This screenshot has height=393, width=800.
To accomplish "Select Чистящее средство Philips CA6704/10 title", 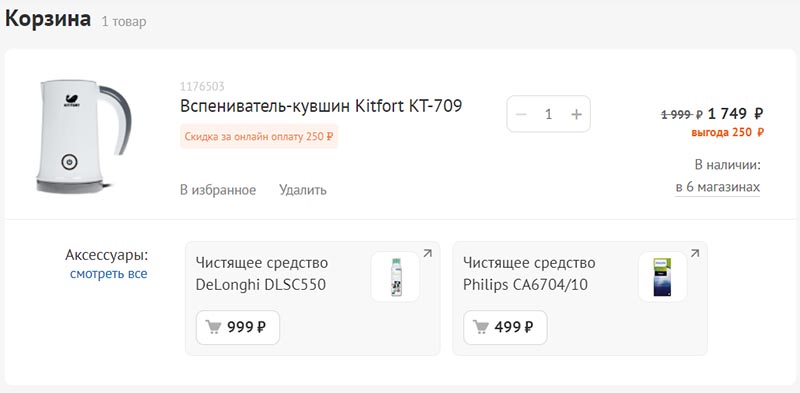I will tap(529, 274).
